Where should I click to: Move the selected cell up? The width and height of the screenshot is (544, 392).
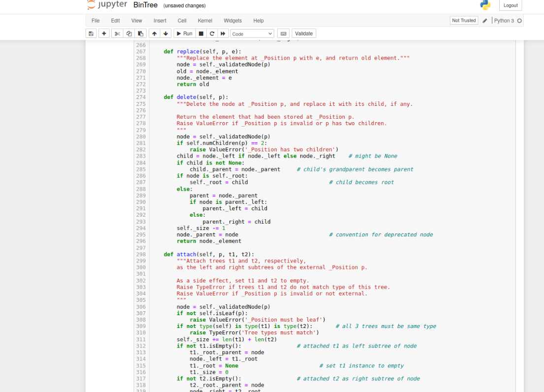pyautogui.click(x=154, y=33)
